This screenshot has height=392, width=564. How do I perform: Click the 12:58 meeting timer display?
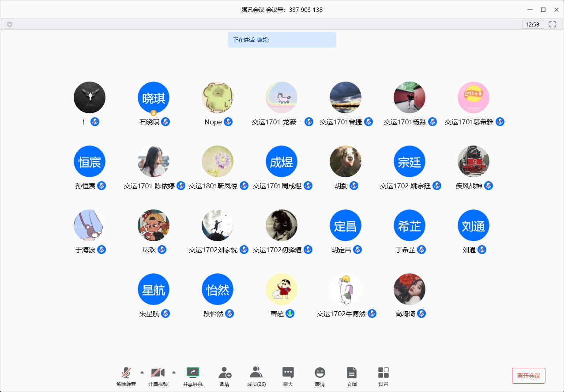(x=533, y=24)
